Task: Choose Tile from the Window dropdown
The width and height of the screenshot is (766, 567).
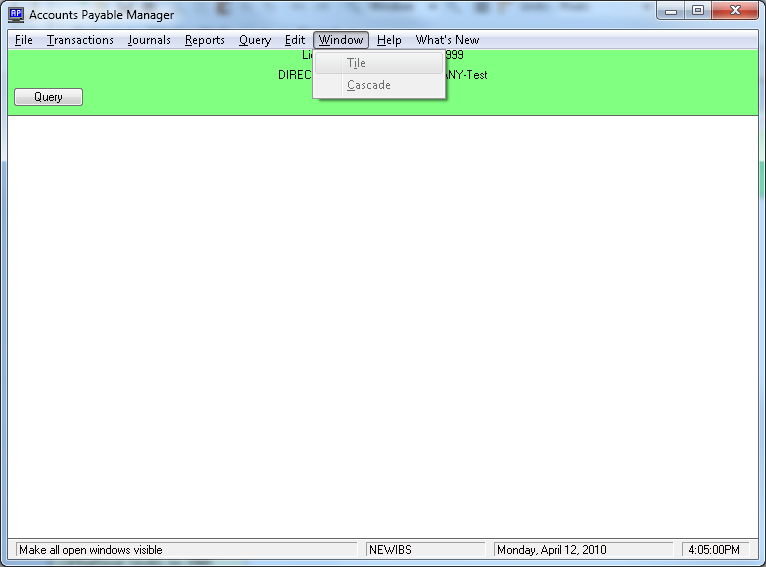Action: [x=356, y=63]
